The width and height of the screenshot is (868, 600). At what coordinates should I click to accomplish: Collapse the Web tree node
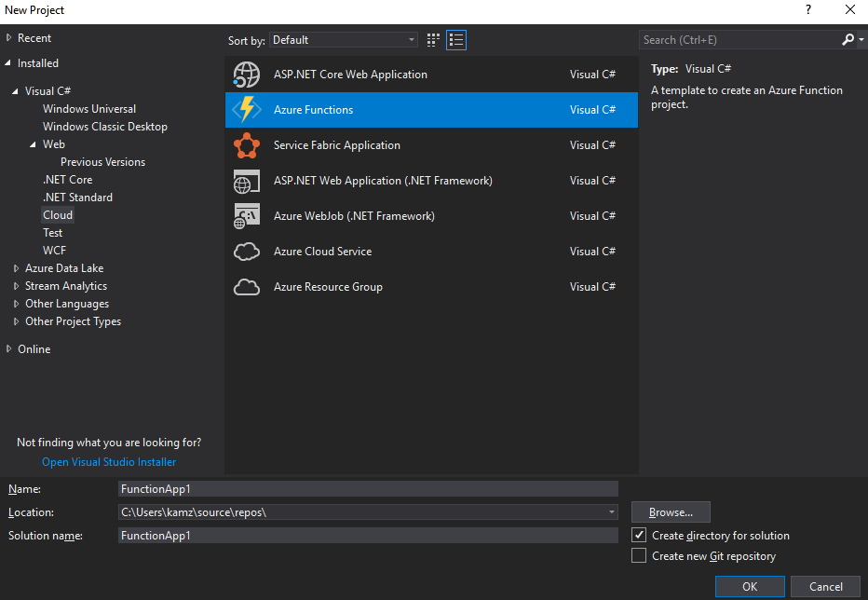(x=34, y=144)
